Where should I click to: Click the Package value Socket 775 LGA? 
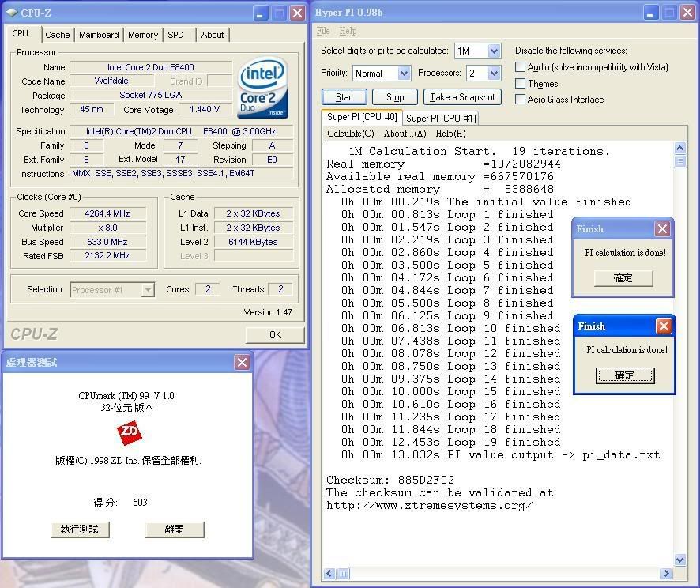point(151,95)
